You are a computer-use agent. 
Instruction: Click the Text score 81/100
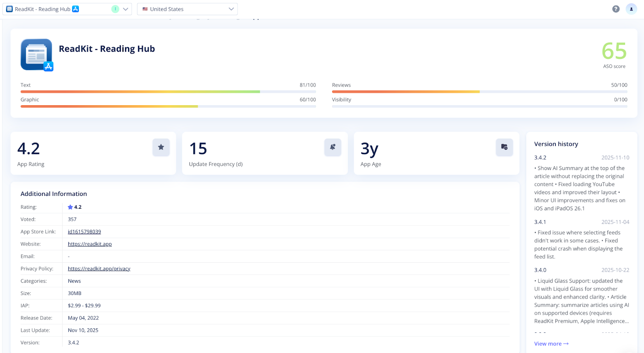pos(308,85)
